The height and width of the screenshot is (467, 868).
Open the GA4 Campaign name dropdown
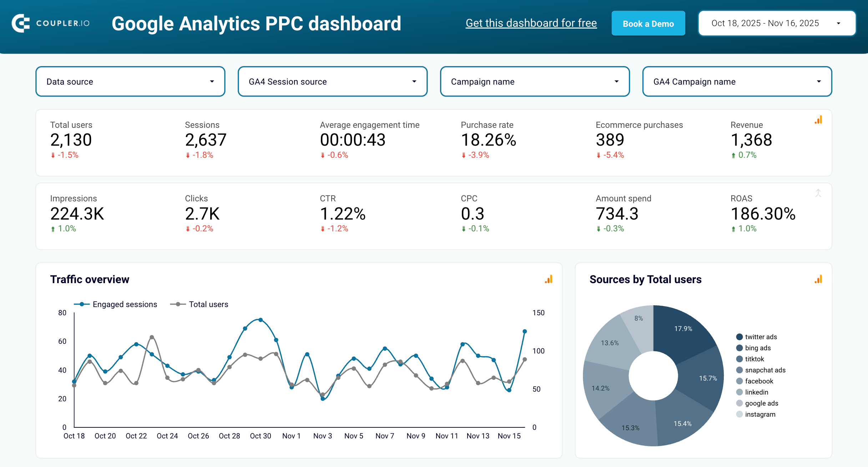point(737,81)
